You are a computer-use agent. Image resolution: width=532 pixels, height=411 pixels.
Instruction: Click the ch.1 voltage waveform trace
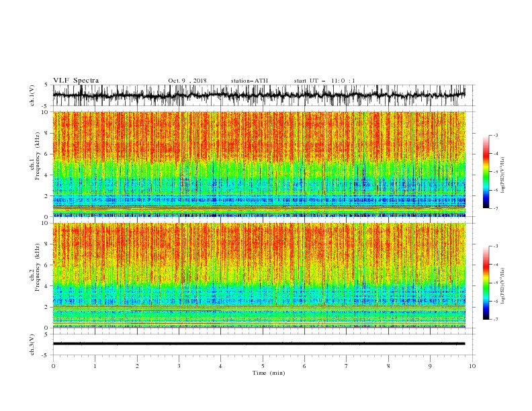click(x=259, y=95)
